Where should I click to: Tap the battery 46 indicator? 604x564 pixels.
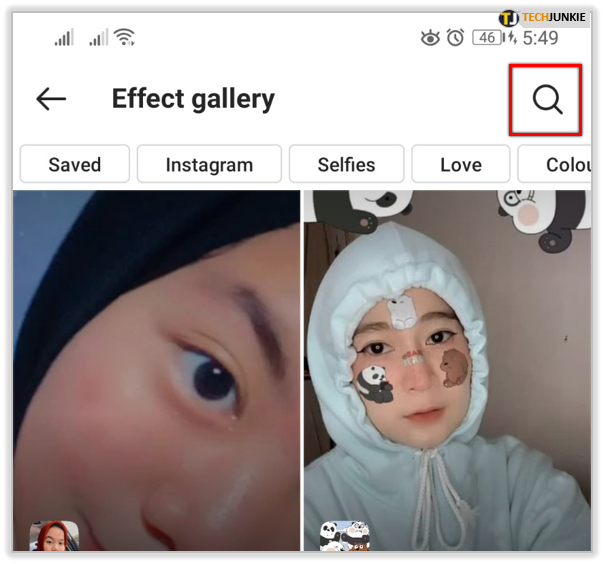point(487,38)
